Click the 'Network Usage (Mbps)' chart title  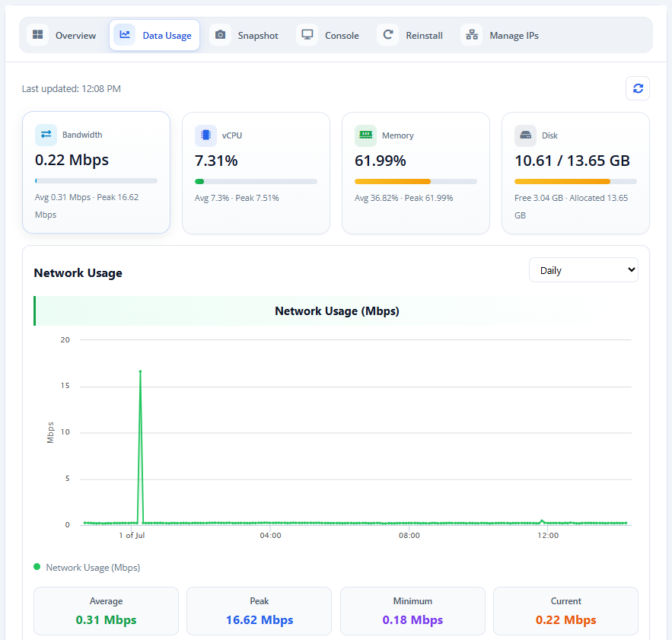coord(337,310)
